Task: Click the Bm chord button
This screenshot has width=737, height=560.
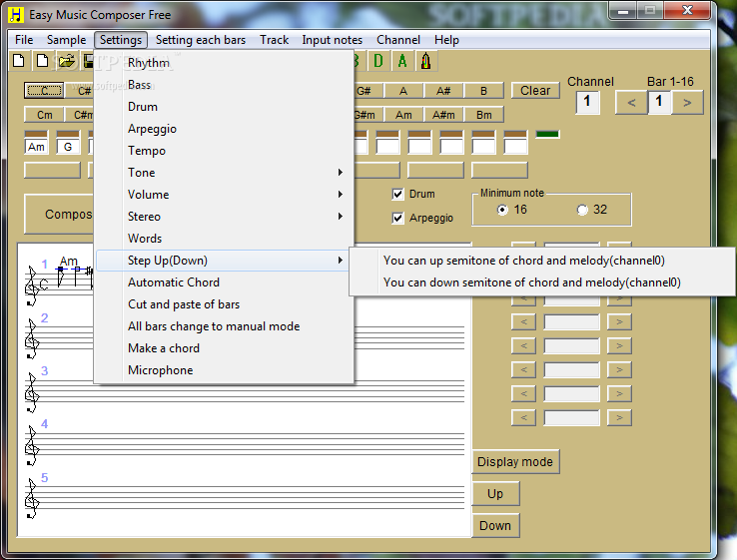Action: tap(483, 115)
